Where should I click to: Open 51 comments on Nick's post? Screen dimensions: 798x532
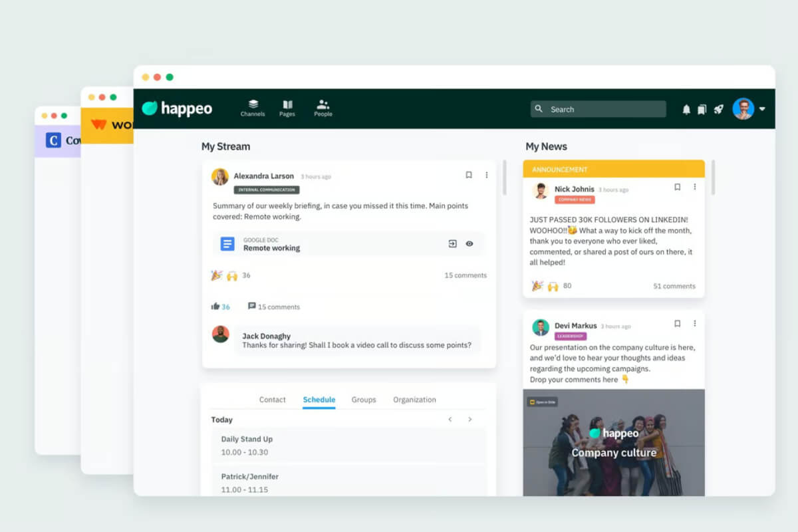[674, 286]
